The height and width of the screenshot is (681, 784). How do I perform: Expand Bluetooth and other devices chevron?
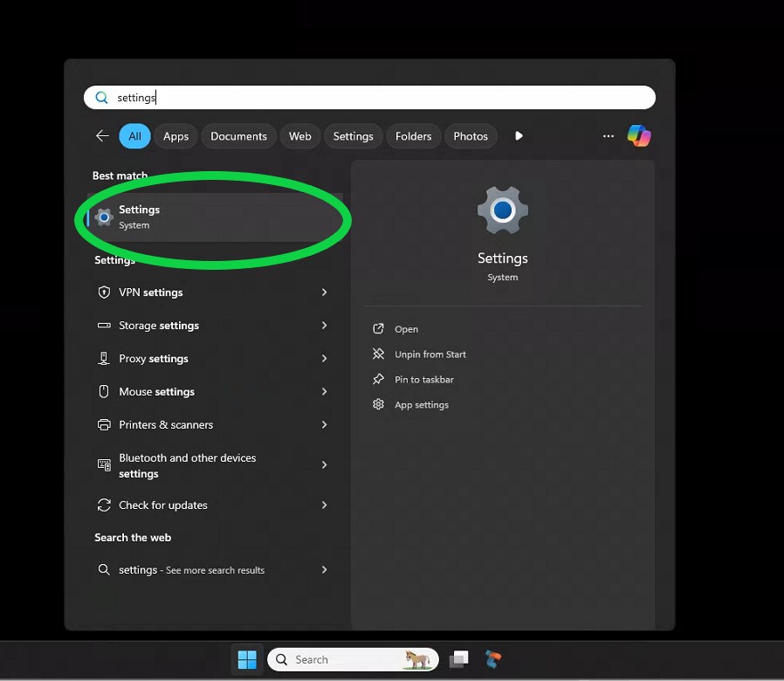pyautogui.click(x=324, y=465)
